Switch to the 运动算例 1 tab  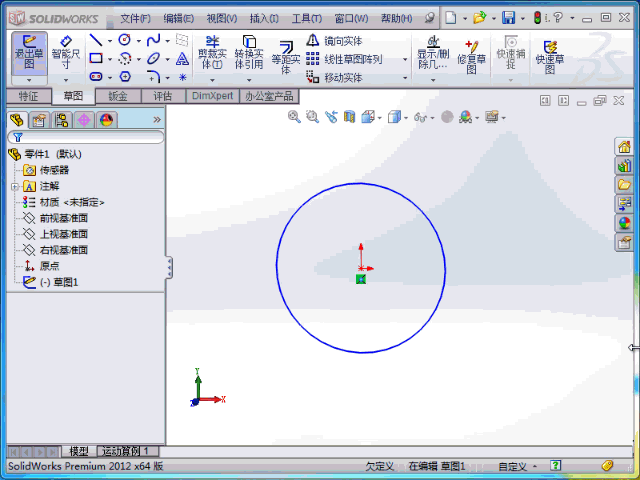click(x=127, y=451)
